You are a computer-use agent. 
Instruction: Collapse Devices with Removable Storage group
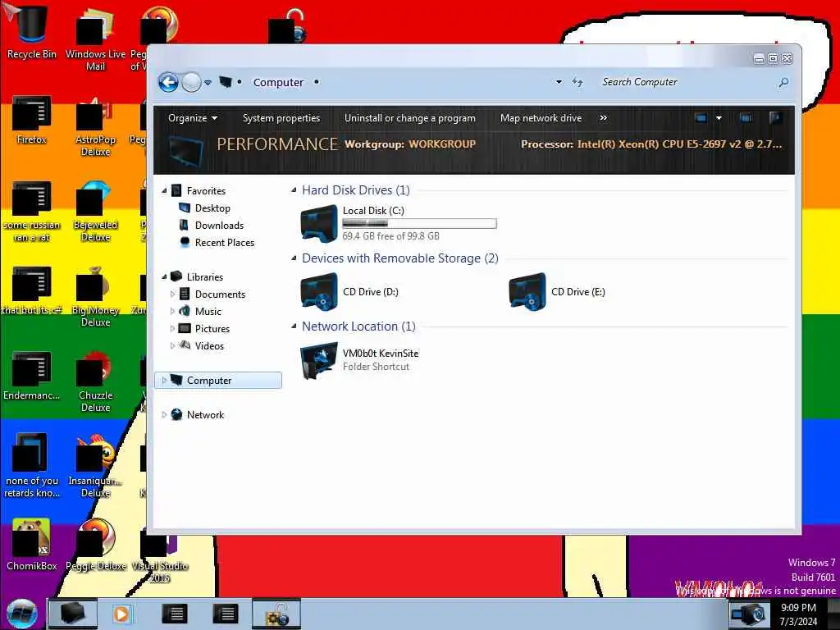tap(294, 258)
